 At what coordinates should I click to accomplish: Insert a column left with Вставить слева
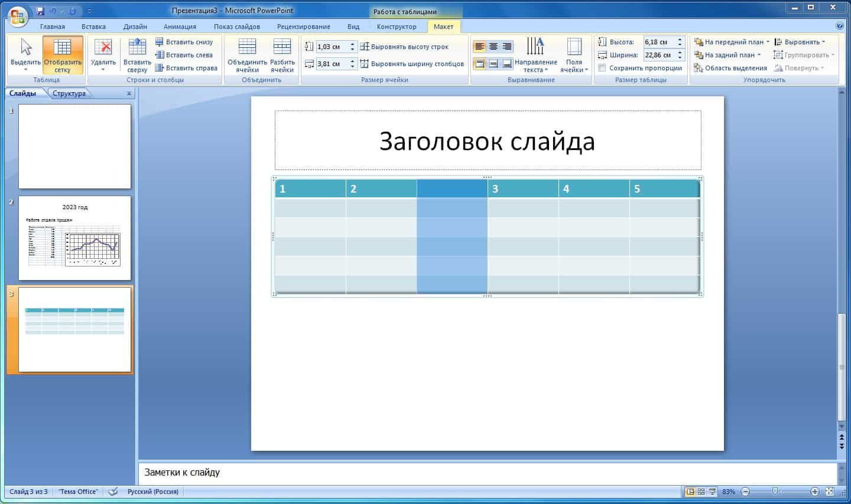coord(184,55)
